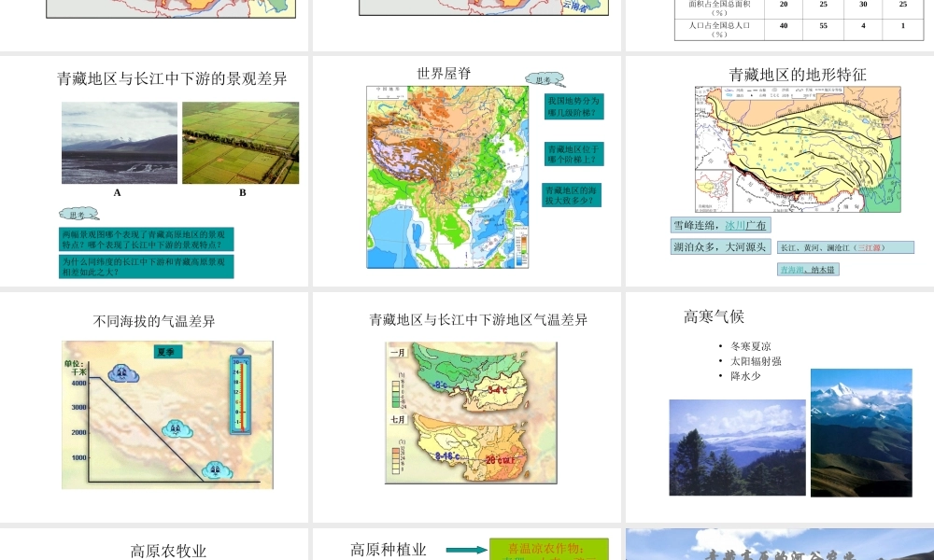The width and height of the screenshot is (934, 560).
Task: Click the 思考 cloud callout below photo A
Action: 78,214
